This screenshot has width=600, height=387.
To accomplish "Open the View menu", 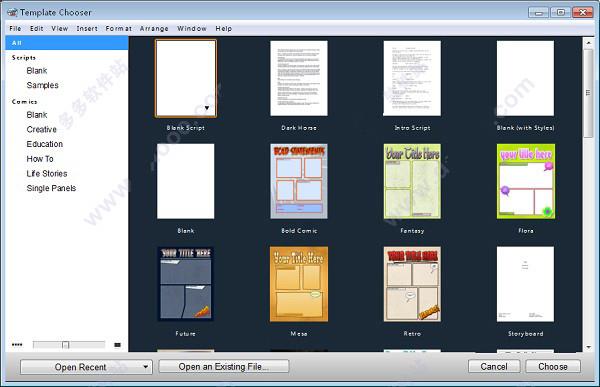I will pyautogui.click(x=60, y=28).
